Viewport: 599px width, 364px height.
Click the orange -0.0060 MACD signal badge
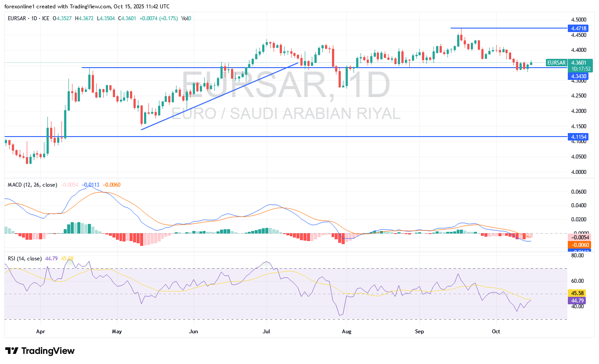578,245
